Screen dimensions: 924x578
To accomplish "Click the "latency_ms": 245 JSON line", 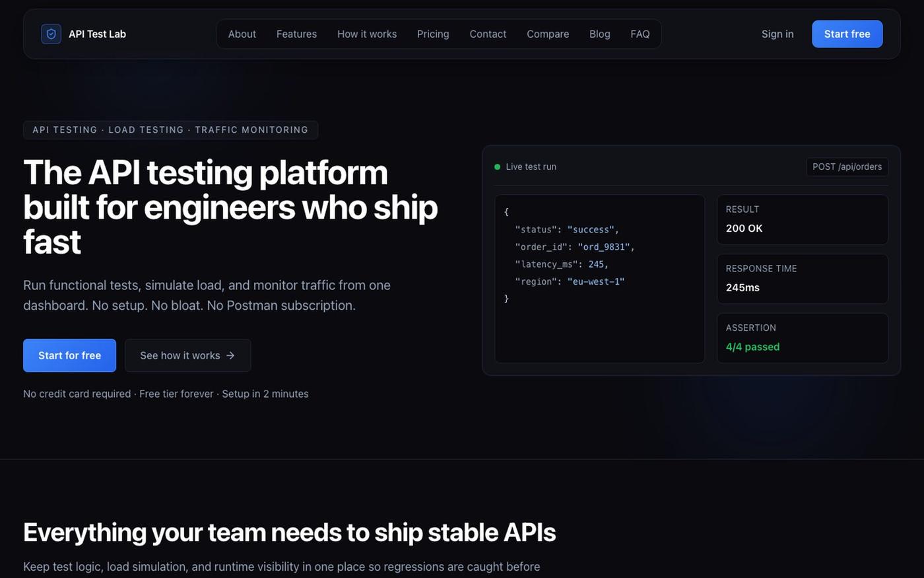I will (562, 264).
